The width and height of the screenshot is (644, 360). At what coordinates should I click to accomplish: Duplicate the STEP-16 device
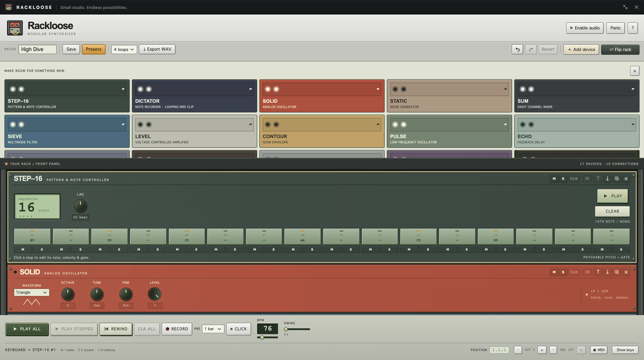[616, 179]
